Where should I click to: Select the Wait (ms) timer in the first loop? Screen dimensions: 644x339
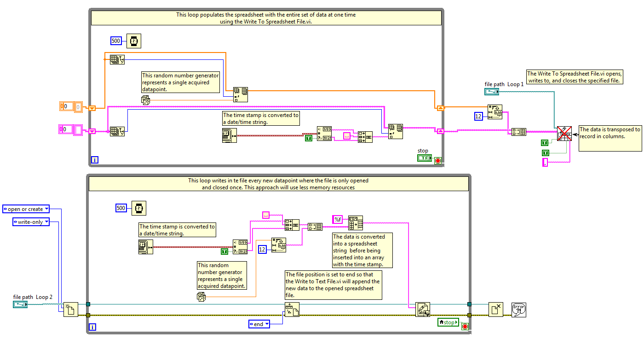point(134,41)
